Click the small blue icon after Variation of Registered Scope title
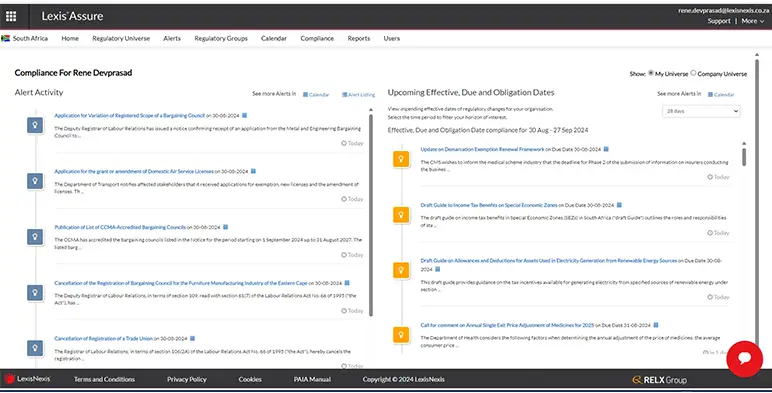772x393 pixels. [x=244, y=115]
